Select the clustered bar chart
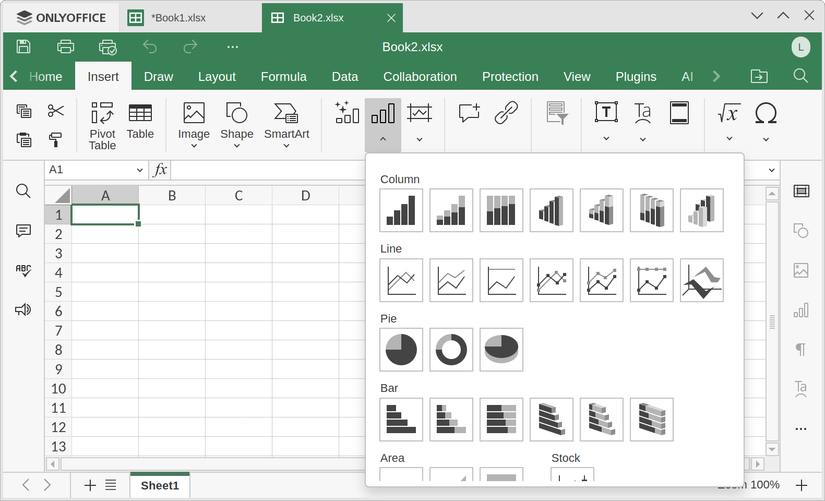This screenshot has width=825, height=501. (401, 419)
